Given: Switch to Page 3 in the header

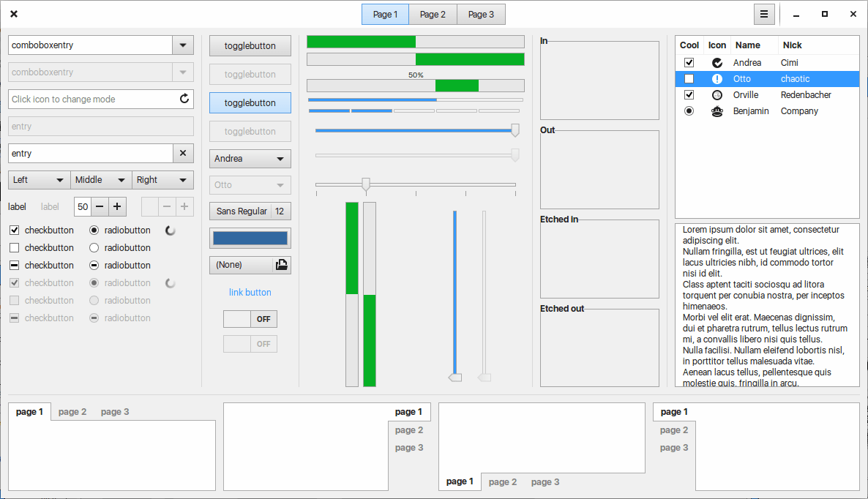Looking at the screenshot, I should pyautogui.click(x=481, y=15).
